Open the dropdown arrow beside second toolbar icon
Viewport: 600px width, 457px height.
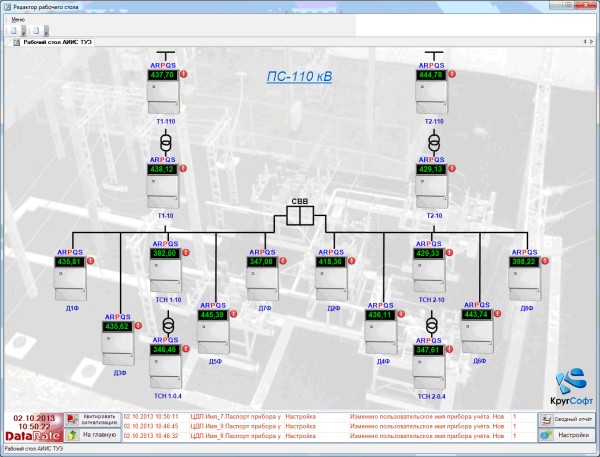[x=46, y=31]
